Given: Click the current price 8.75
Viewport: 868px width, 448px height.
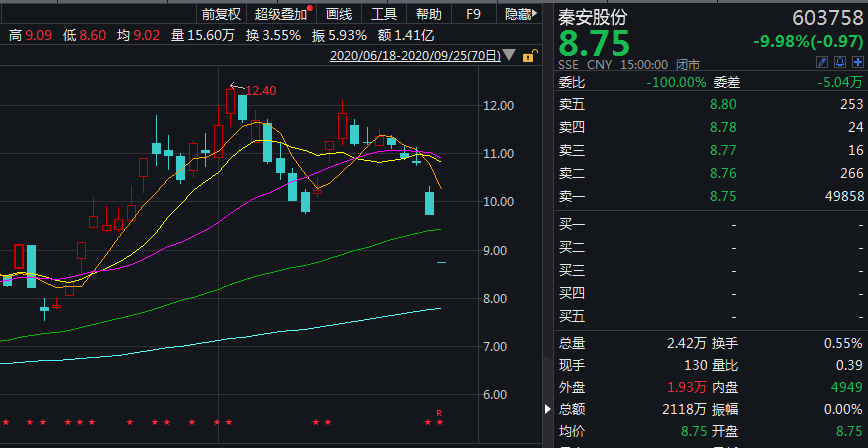Looking at the screenshot, I should click(594, 44).
